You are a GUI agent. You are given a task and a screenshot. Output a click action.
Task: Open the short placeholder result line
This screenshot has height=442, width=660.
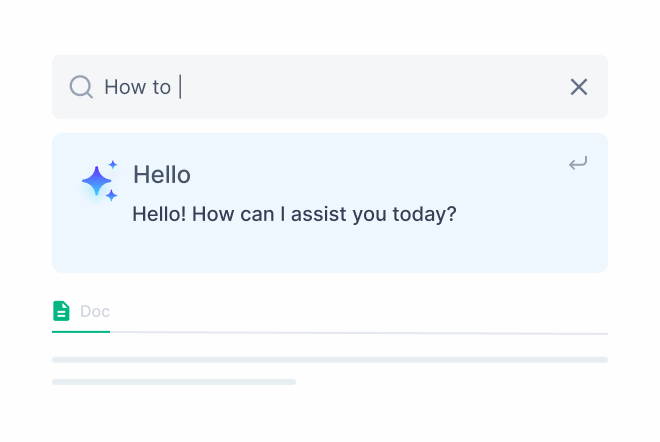[x=174, y=381]
